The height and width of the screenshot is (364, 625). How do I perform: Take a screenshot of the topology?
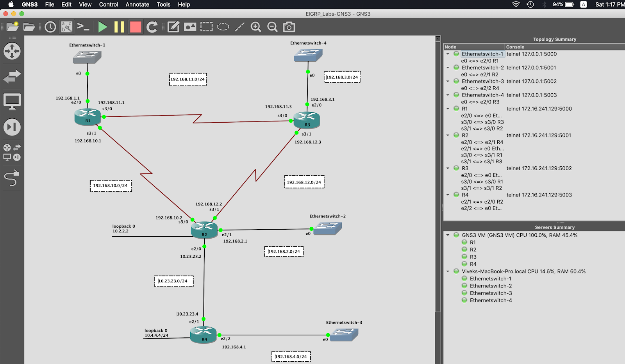point(289,27)
